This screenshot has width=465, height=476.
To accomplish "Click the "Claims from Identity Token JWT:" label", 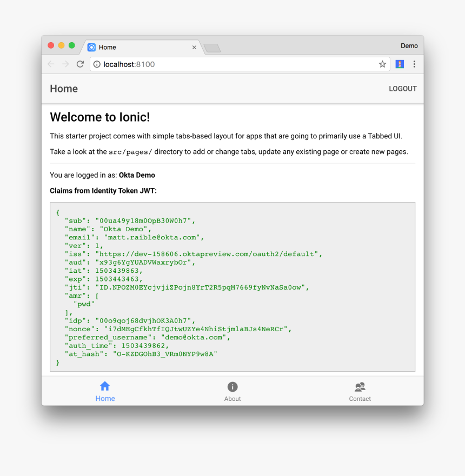I will 103,191.
